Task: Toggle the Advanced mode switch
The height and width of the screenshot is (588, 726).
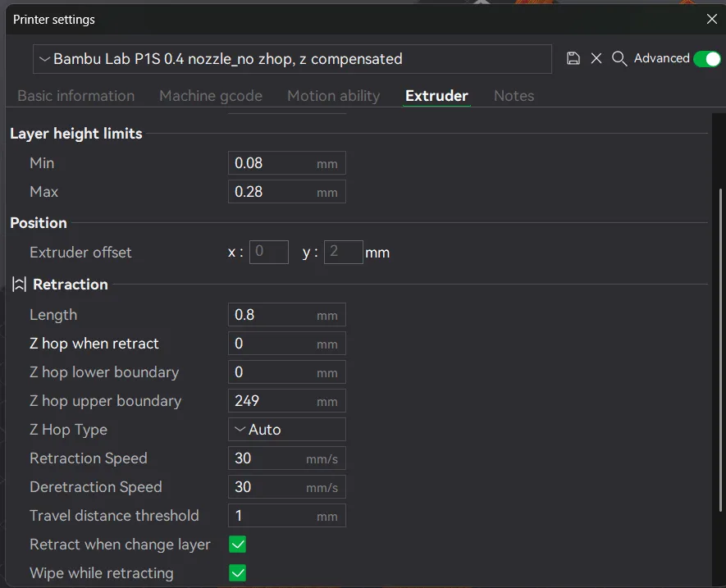Action: pos(707,59)
